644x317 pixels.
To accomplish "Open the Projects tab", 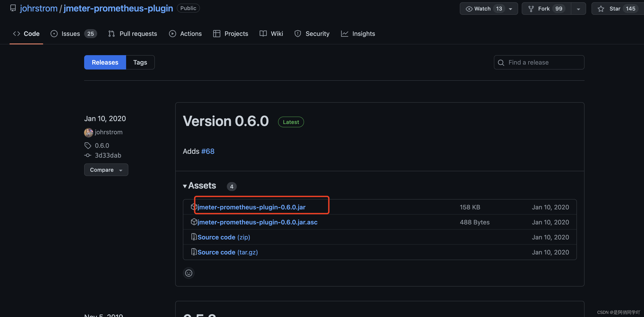I will [230, 33].
